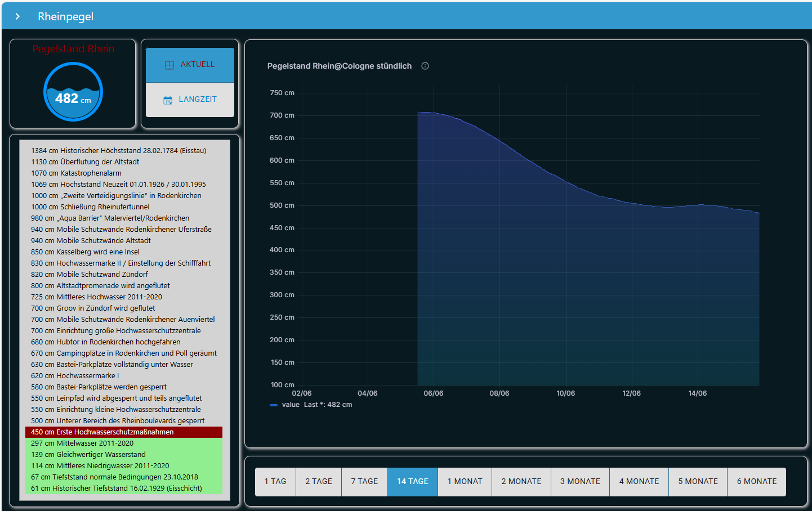This screenshot has width=812, height=511.
Task: Toggle the blue 'value' legend series marker
Action: [274, 405]
